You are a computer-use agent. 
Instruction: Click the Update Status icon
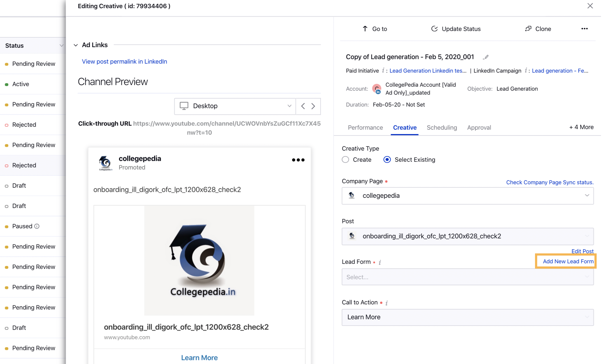point(434,29)
